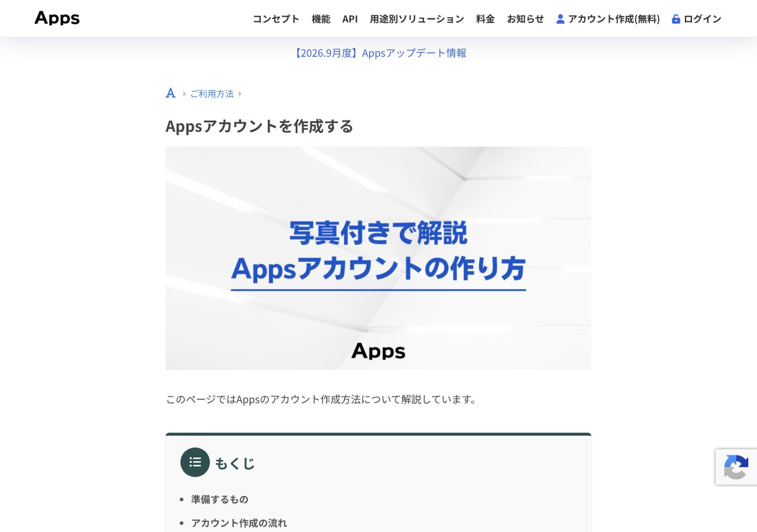Open 用途別ソリューション in the navigation
757x532 pixels.
coord(417,19)
